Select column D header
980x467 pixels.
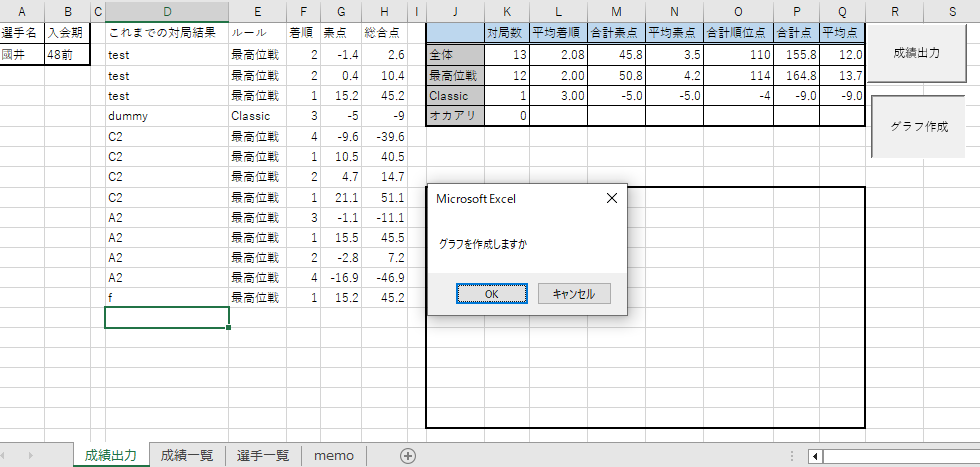click(x=166, y=11)
